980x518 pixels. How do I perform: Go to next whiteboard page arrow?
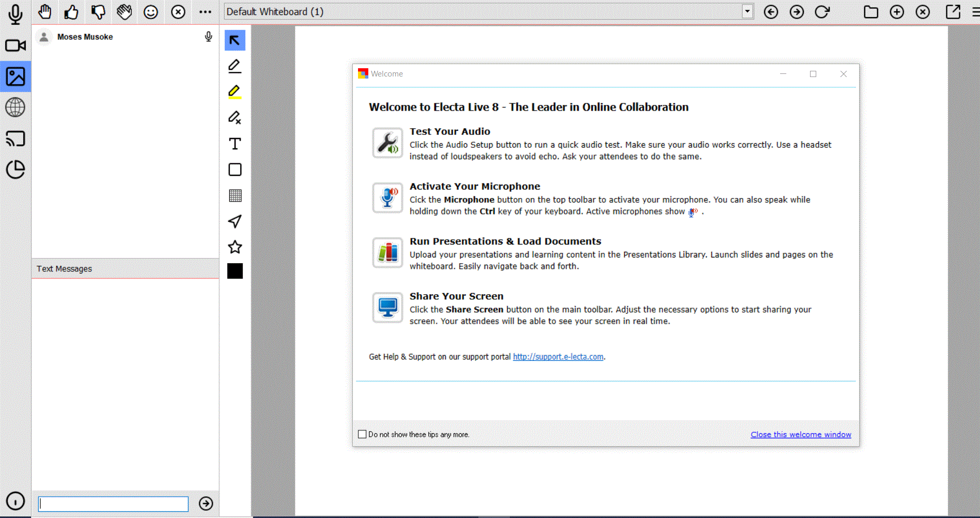[x=797, y=12]
